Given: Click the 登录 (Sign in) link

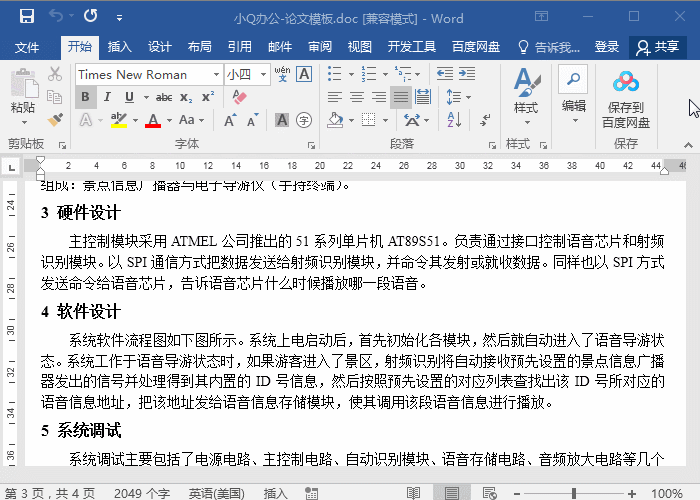Looking at the screenshot, I should click(607, 47).
